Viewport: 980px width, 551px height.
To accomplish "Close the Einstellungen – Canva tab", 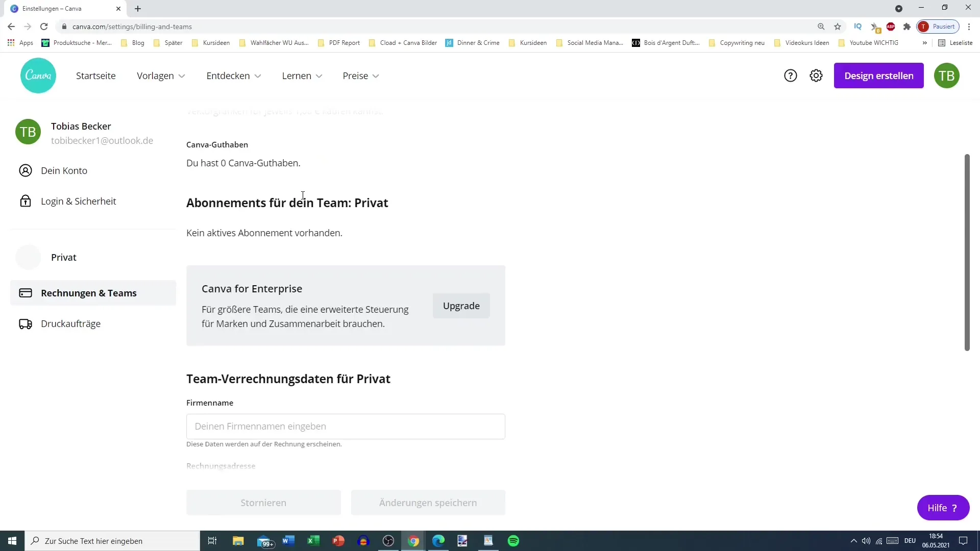I will tap(118, 9).
